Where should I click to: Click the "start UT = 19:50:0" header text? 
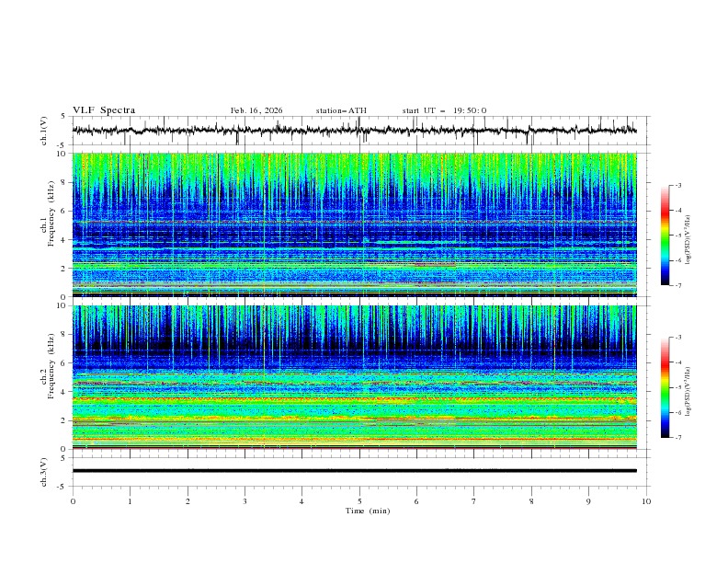[x=444, y=110]
